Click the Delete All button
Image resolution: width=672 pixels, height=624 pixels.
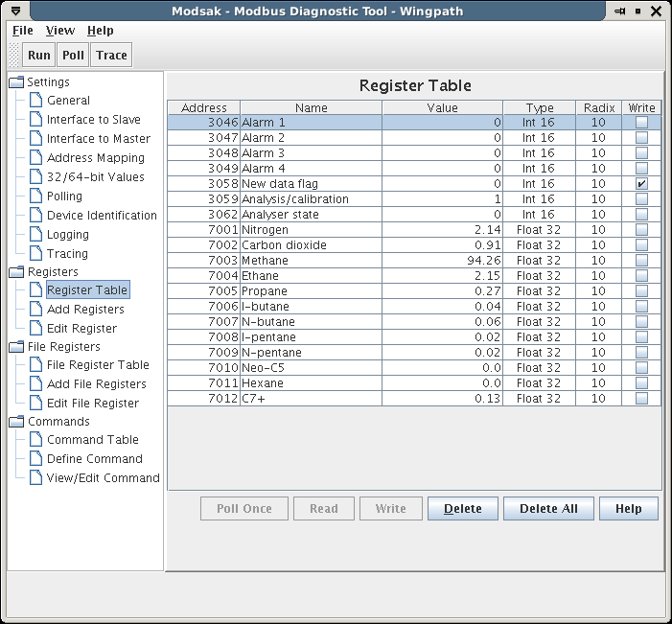pos(548,509)
